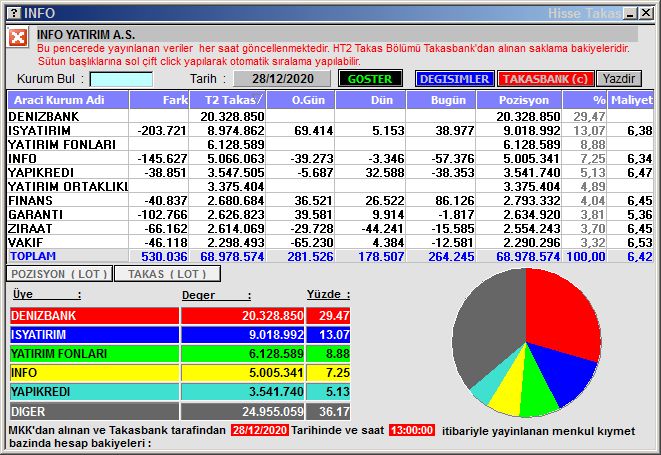The width and height of the screenshot is (661, 455).
Task: Select FINANS row in the table
Action: click(330, 200)
